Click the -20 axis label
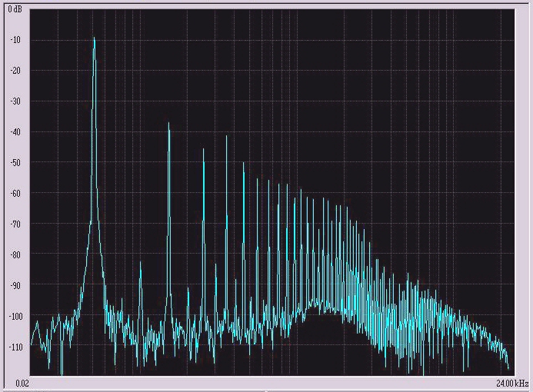The height and width of the screenshot is (392, 533). (15, 71)
